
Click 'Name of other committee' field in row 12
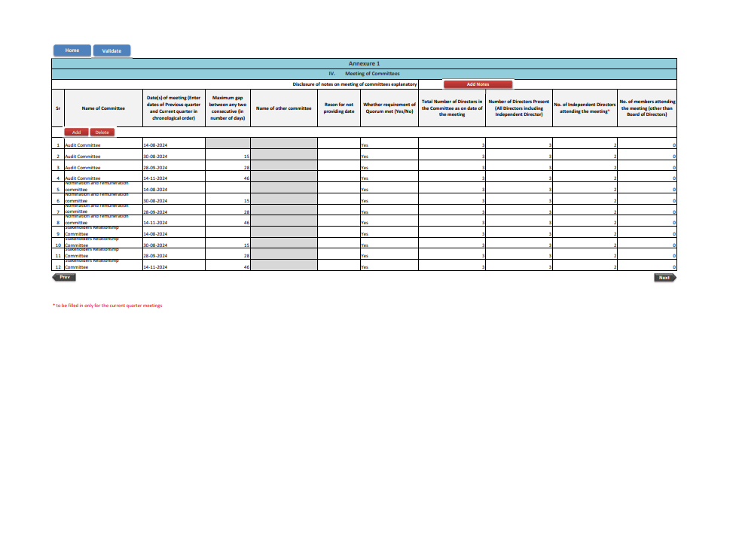[284, 265]
